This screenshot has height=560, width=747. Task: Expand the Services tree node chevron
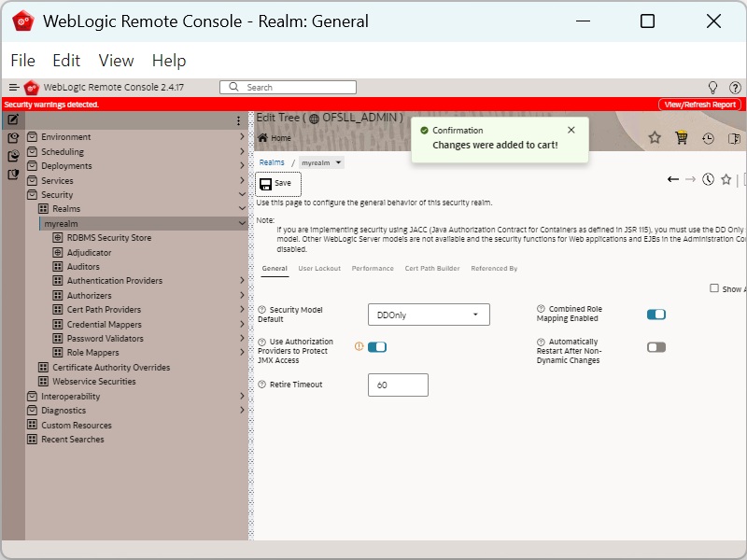point(242,180)
